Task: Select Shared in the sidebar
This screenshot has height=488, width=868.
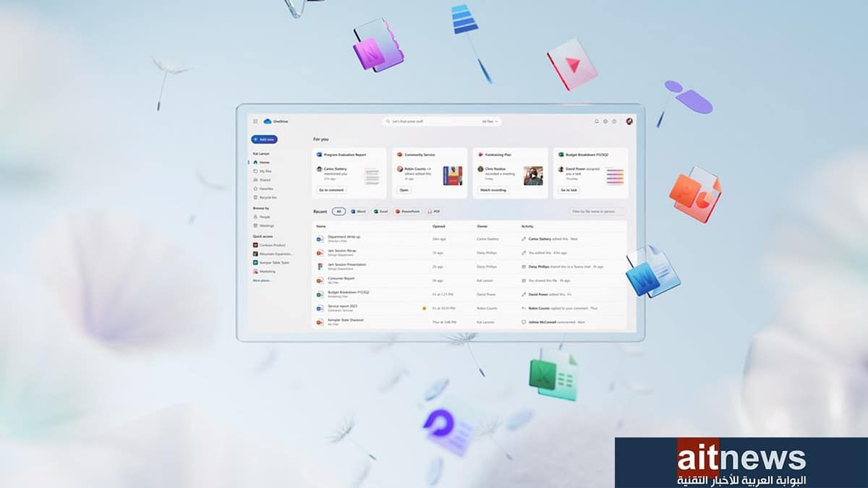Action: click(x=264, y=180)
